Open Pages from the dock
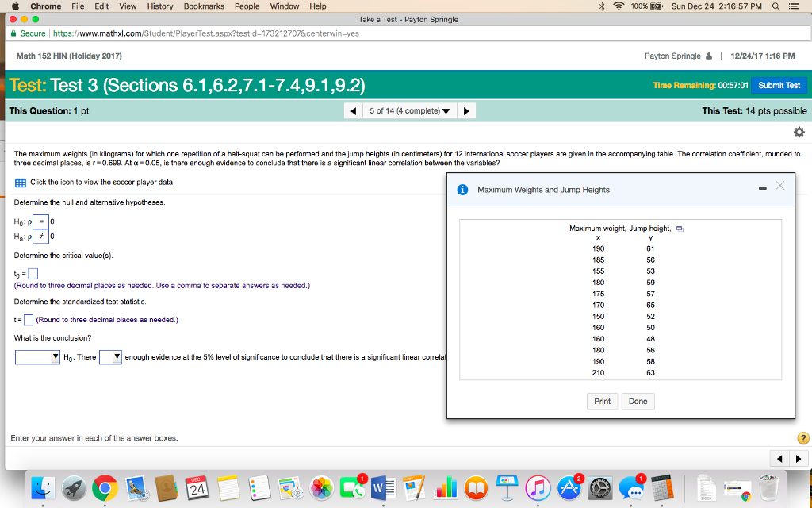This screenshot has width=812, height=508. [x=414, y=488]
